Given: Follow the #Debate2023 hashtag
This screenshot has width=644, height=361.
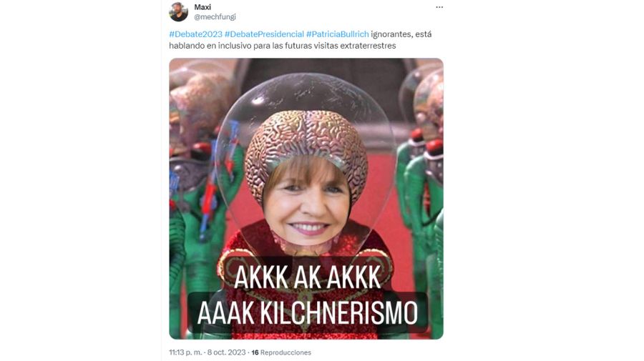Looking at the screenshot, I should (x=195, y=34).
